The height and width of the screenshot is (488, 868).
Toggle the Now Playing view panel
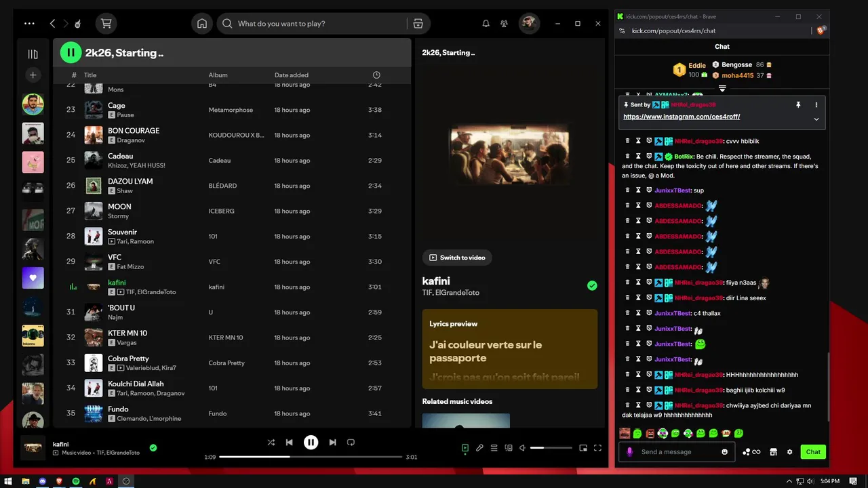tap(465, 448)
